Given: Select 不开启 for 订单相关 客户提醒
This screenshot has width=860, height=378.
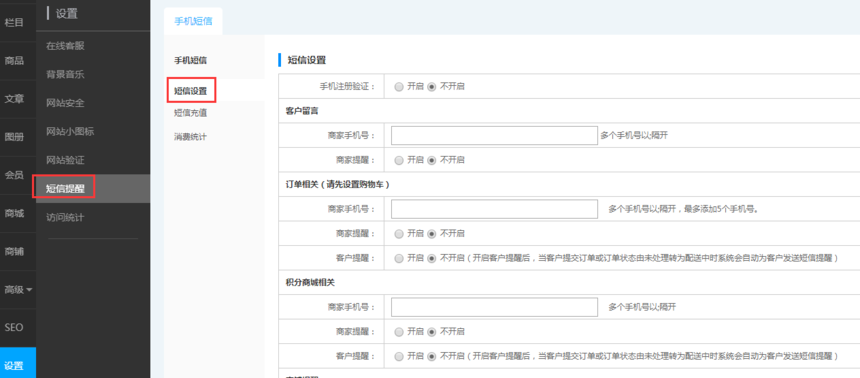Looking at the screenshot, I should [x=432, y=258].
